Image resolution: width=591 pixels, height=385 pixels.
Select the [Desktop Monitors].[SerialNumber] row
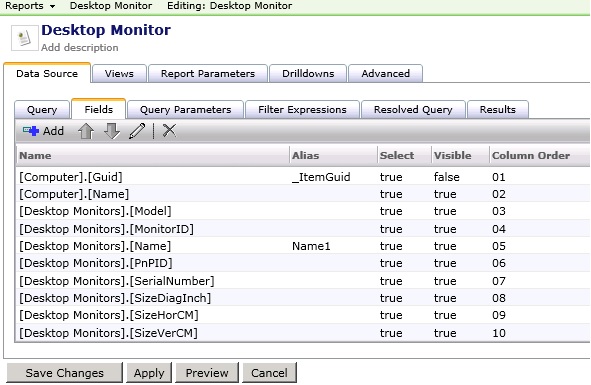pyautogui.click(x=303, y=281)
